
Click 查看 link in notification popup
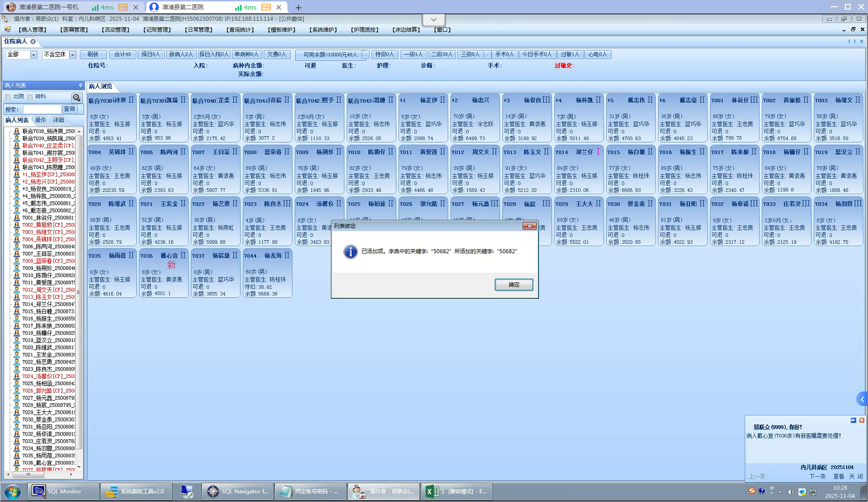[x=839, y=476]
